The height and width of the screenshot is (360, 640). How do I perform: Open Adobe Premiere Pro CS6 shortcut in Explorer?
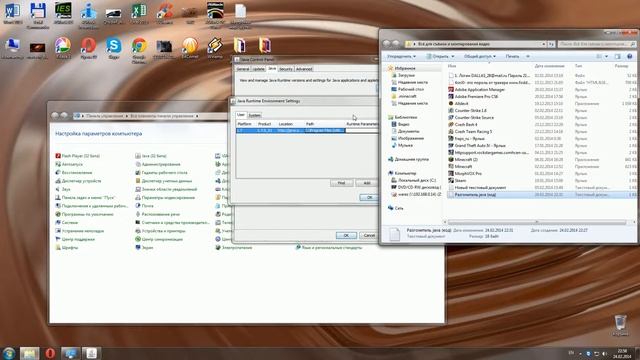click(x=473, y=97)
